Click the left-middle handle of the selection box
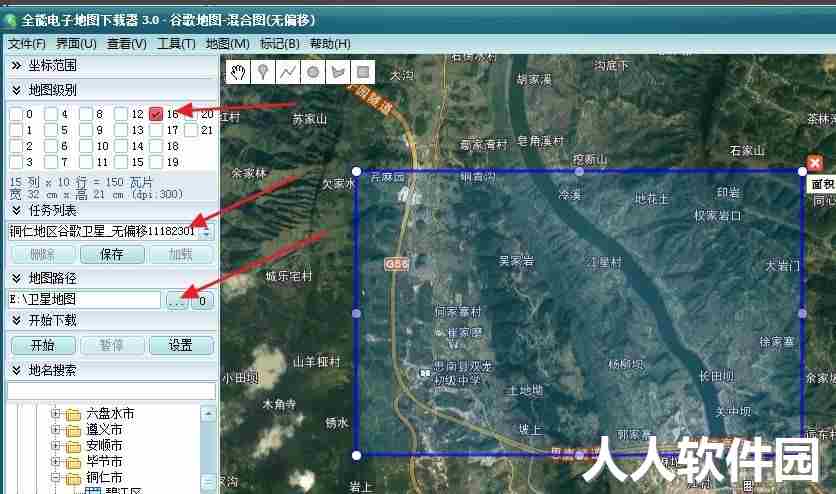The width and height of the screenshot is (836, 494). click(357, 313)
